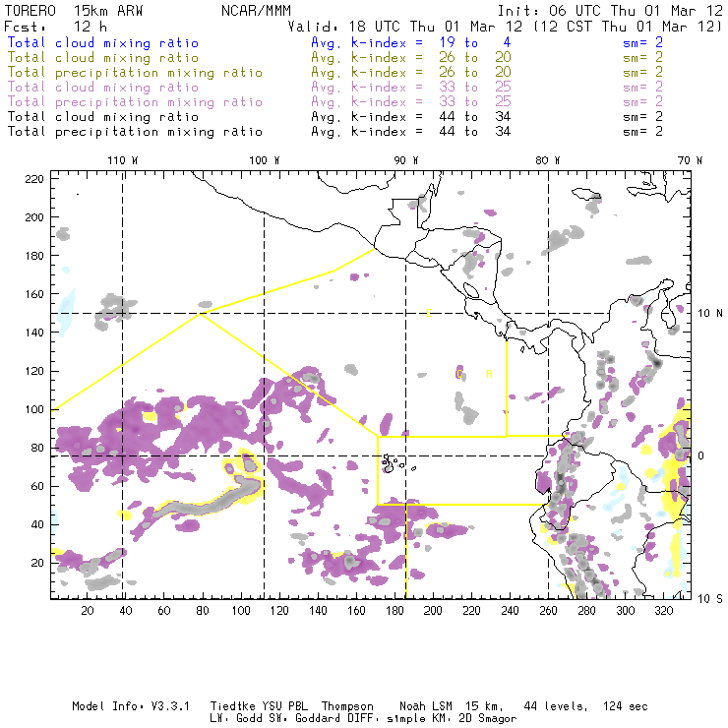The height and width of the screenshot is (728, 728).
Task: Select olive "Total cloud mixing ratio" legend line
Action: click(x=103, y=58)
